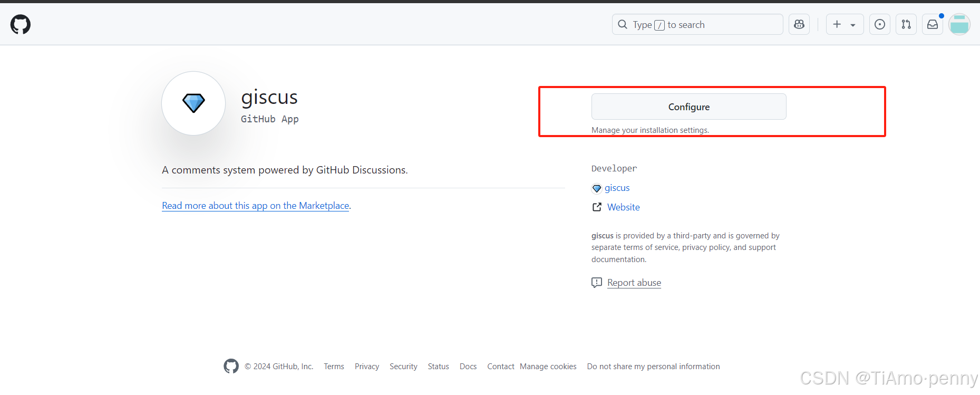Focus the Type to search field
The width and height of the screenshot is (980, 395).
click(x=697, y=24)
